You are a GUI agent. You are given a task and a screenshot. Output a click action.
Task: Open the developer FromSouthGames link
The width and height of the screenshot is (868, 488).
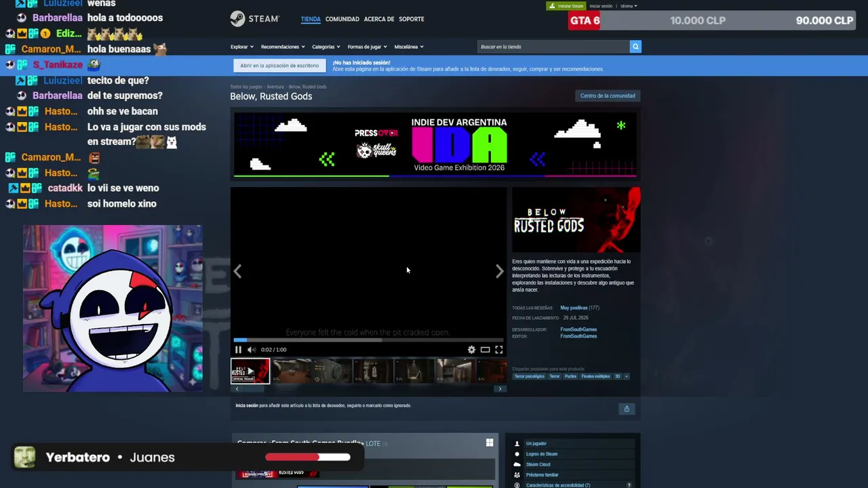pos(578,329)
